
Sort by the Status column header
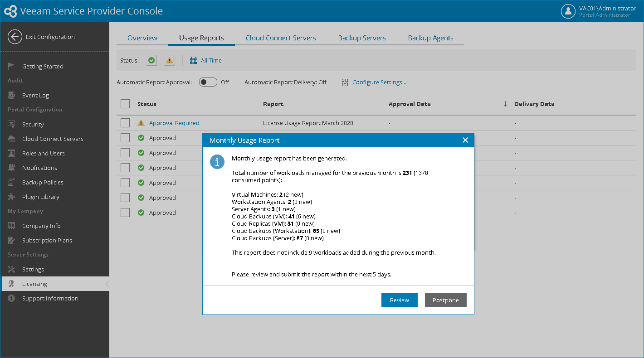147,104
